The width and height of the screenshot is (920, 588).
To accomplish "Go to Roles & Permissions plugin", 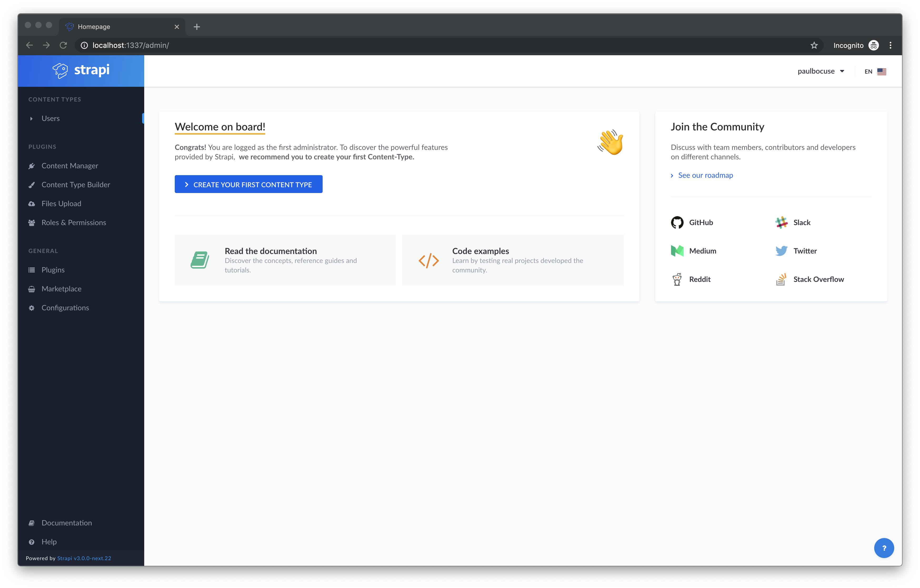I will pyautogui.click(x=73, y=222).
